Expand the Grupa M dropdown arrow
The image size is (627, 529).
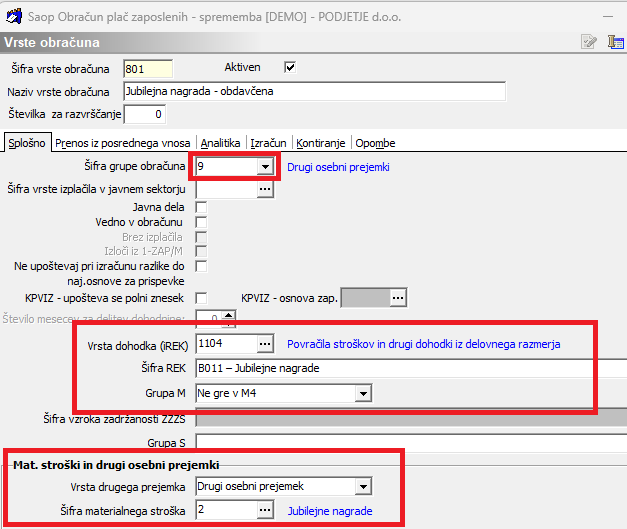[x=363, y=393]
